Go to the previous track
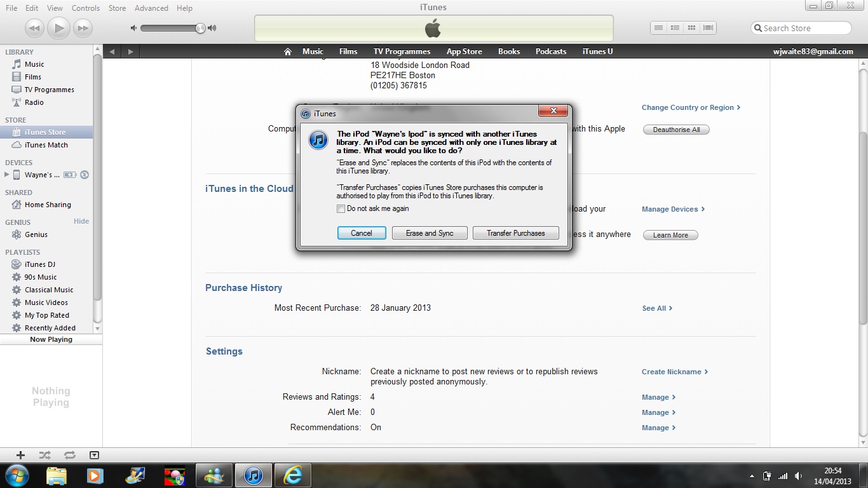868x488 pixels. tap(34, 28)
